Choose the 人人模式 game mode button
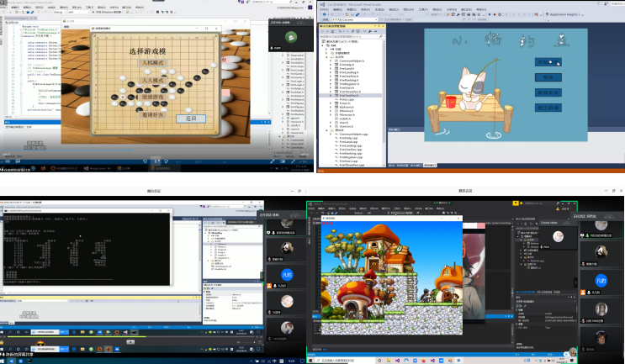Screen dimensions: 625x364 tap(152, 81)
